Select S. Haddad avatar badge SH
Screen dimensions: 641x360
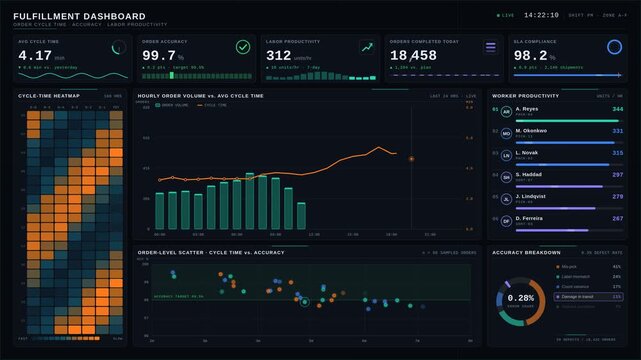pyautogui.click(x=506, y=177)
